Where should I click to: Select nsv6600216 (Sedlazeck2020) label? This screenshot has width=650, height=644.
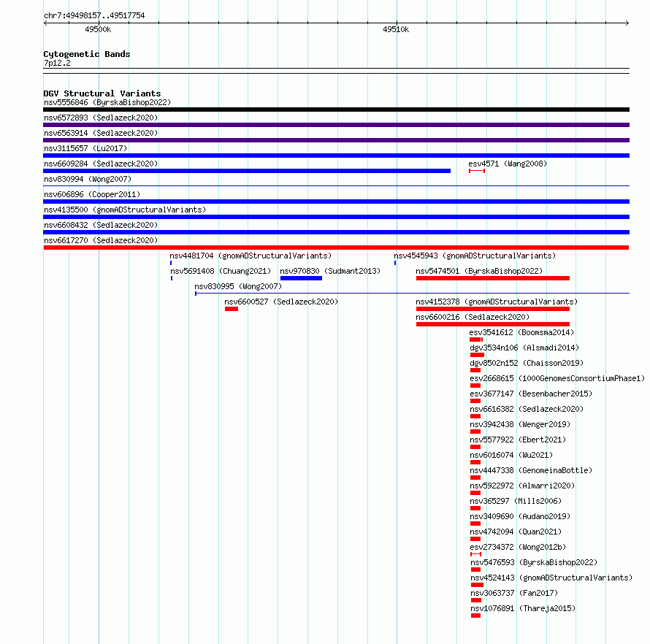click(473, 317)
